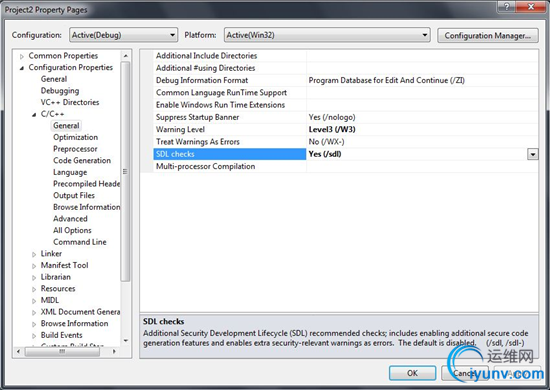Image resolution: width=550 pixels, height=390 pixels.
Task: Expand XML Document Generator node
Action: pyautogui.click(x=34, y=312)
